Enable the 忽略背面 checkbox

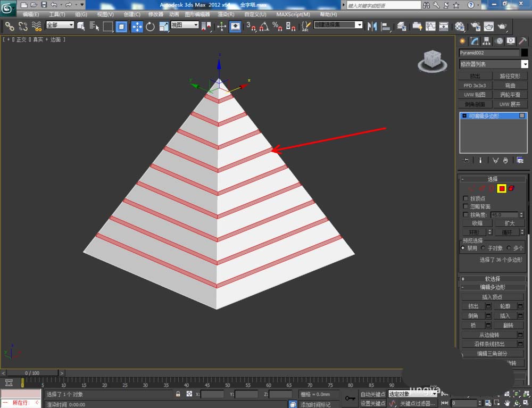(465, 206)
